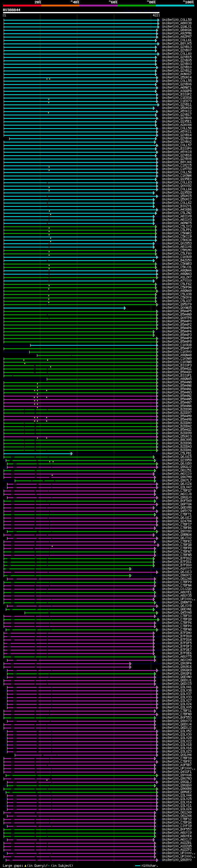Click arrowhead of the UniRef100_C5LPB1 alignment bar

pos(72,454)
